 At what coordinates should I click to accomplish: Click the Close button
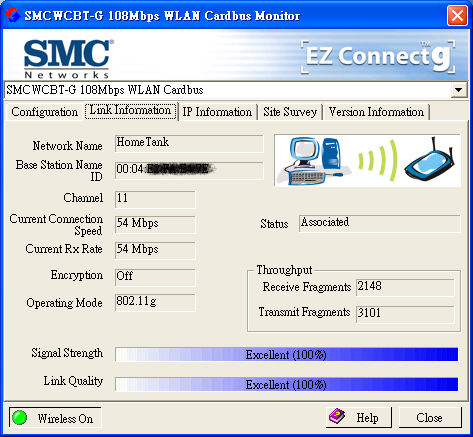[430, 417]
